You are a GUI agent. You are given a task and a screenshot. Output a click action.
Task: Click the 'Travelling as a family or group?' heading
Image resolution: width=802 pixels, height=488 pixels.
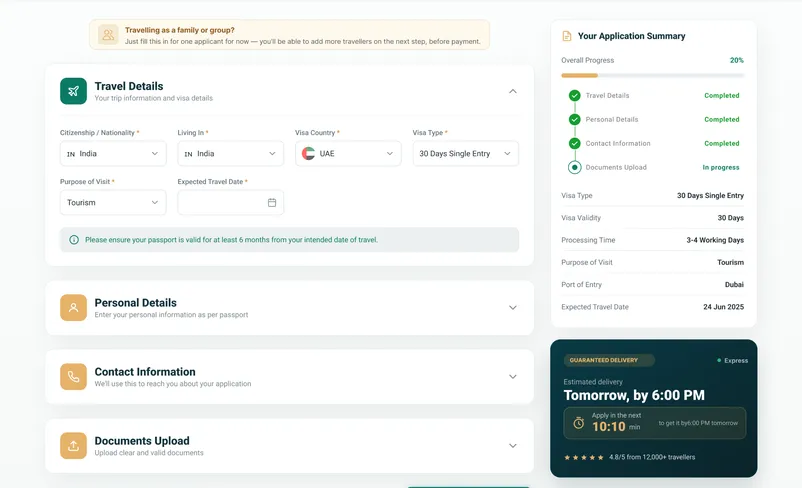coord(180,30)
